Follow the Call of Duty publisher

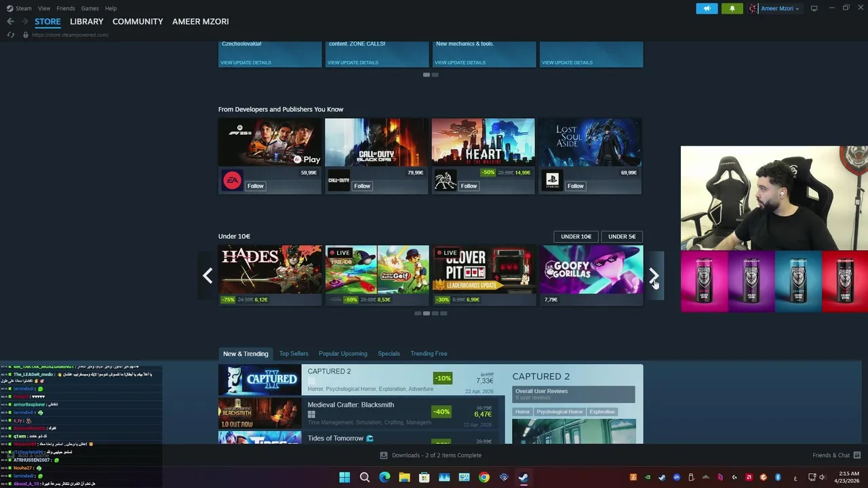pyautogui.click(x=362, y=186)
